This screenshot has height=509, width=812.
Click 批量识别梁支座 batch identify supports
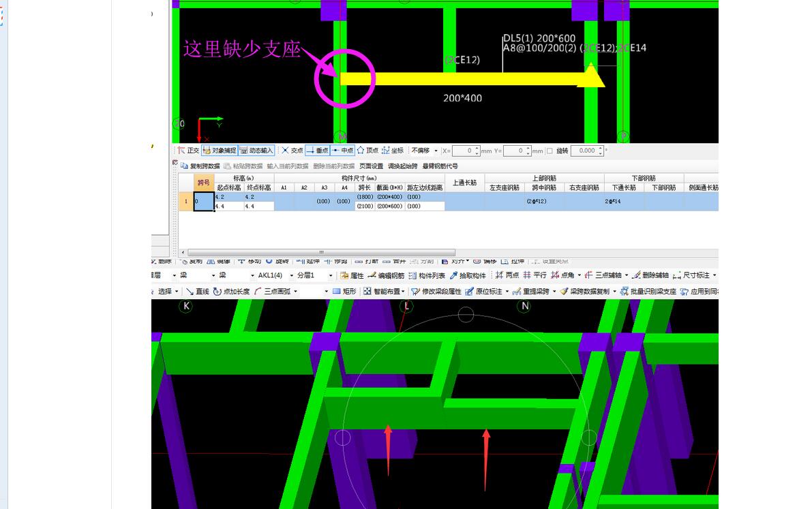(648, 292)
